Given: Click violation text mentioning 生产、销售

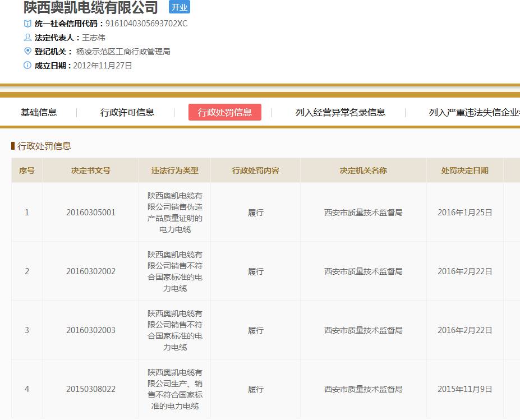Looking at the screenshot, I should point(175,389).
